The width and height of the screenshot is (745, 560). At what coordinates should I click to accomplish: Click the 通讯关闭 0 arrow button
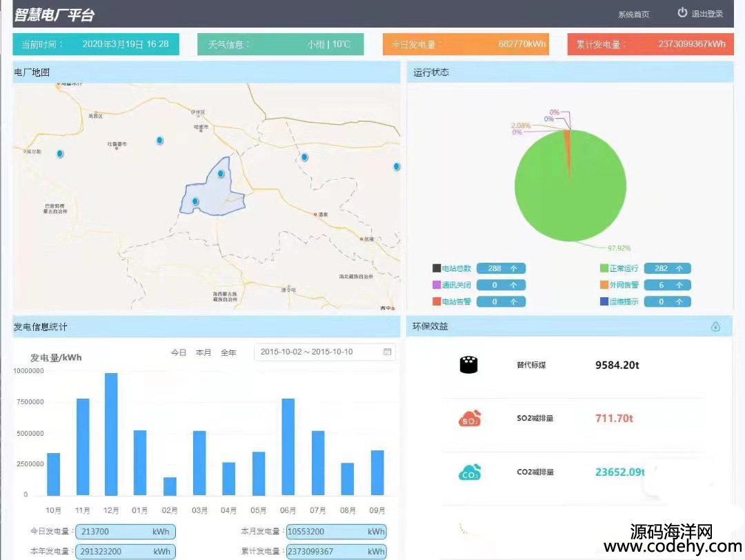click(501, 285)
